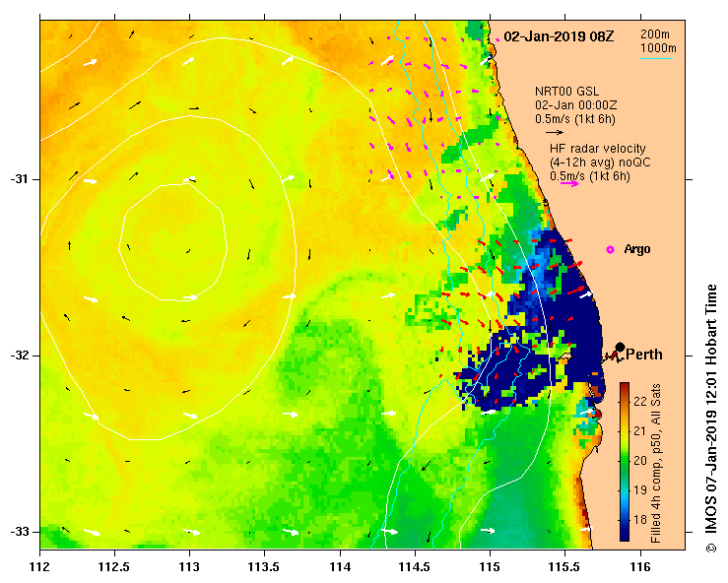
Task: Click 0.5m/s scale text above magenta arrow
Action: [x=590, y=176]
